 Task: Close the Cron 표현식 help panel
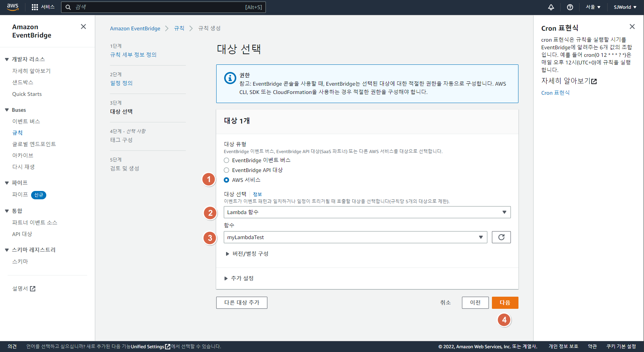pyautogui.click(x=632, y=27)
